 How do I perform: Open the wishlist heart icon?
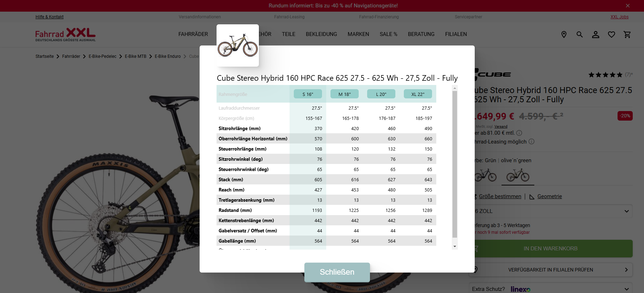coord(611,35)
